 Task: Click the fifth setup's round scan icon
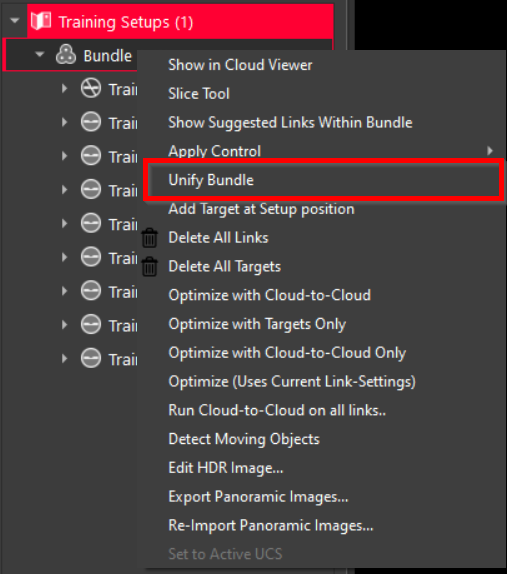91,223
